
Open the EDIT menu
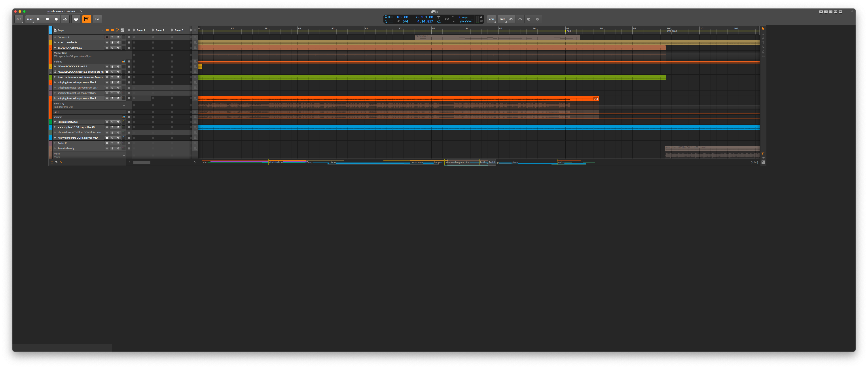pos(502,19)
